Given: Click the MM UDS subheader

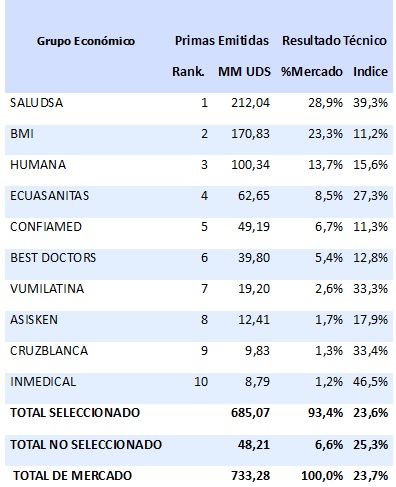Looking at the screenshot, I should click(x=244, y=71).
